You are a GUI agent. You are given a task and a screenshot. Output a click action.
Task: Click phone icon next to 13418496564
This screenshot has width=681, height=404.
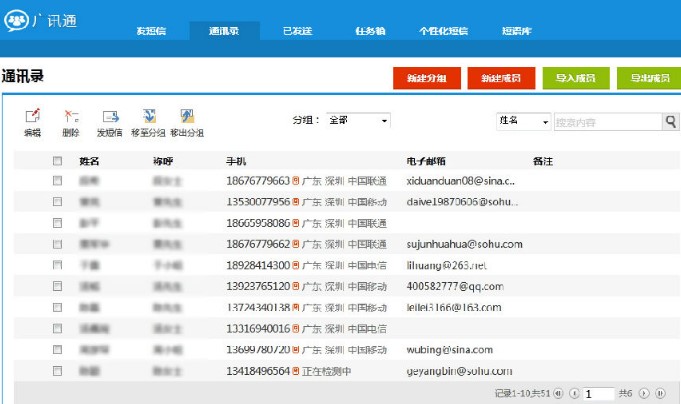point(295,371)
